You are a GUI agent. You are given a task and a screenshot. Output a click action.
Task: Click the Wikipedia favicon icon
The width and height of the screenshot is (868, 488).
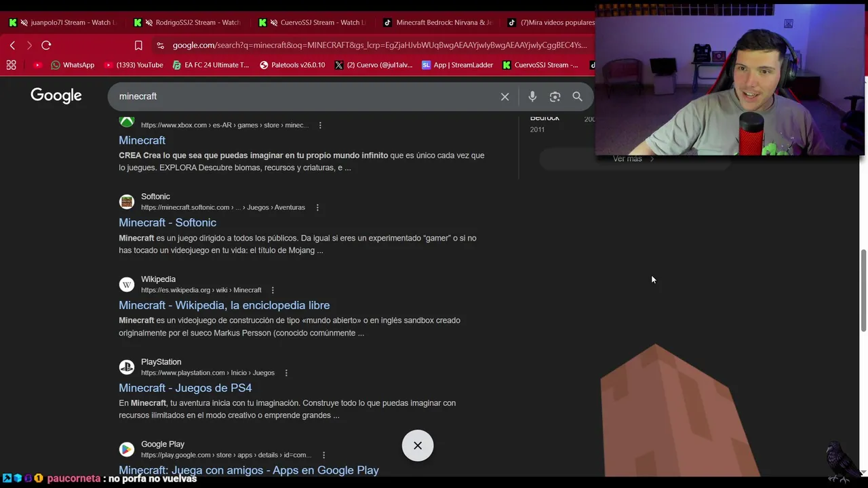(x=127, y=285)
